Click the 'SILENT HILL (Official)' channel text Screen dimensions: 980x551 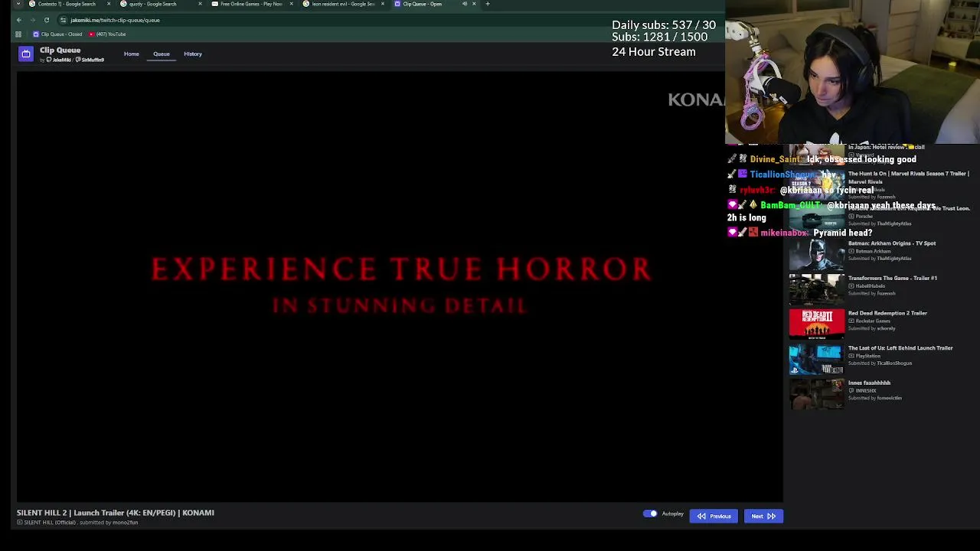click(50, 523)
